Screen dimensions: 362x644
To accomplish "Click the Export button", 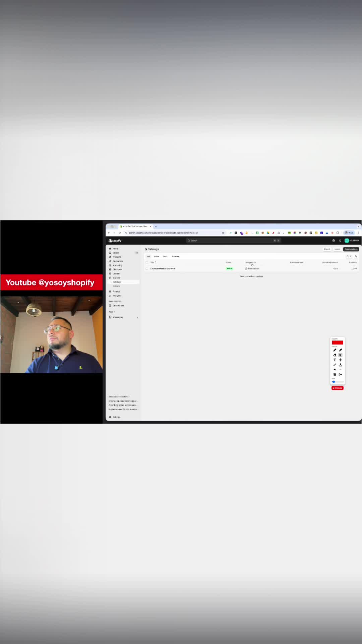I will pos(327,249).
